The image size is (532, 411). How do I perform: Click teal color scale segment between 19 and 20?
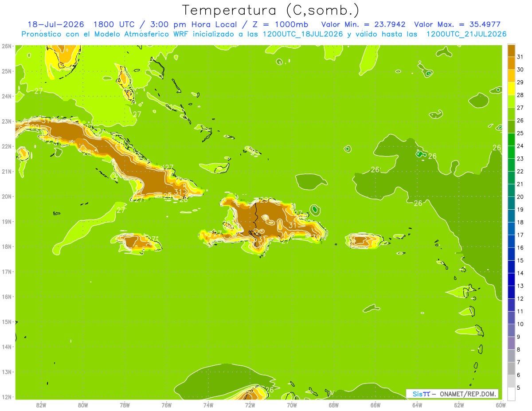point(511,203)
